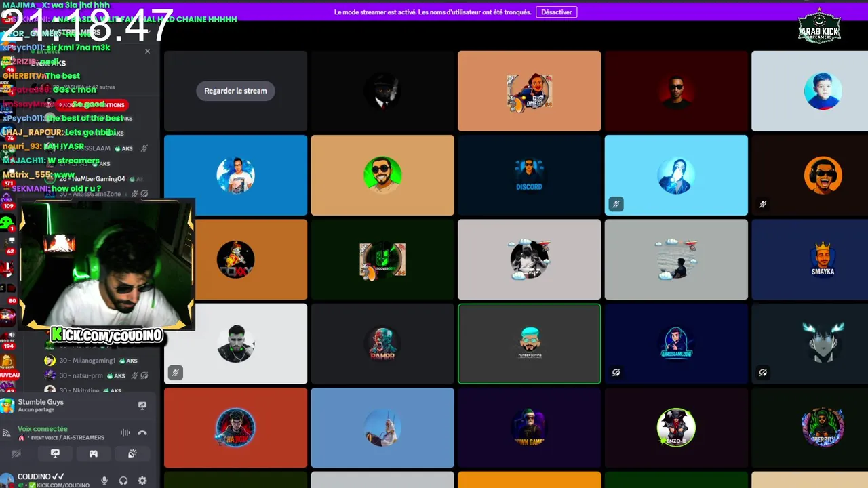Close the Event AKS side panel
The width and height of the screenshot is (868, 488).
coord(147,51)
